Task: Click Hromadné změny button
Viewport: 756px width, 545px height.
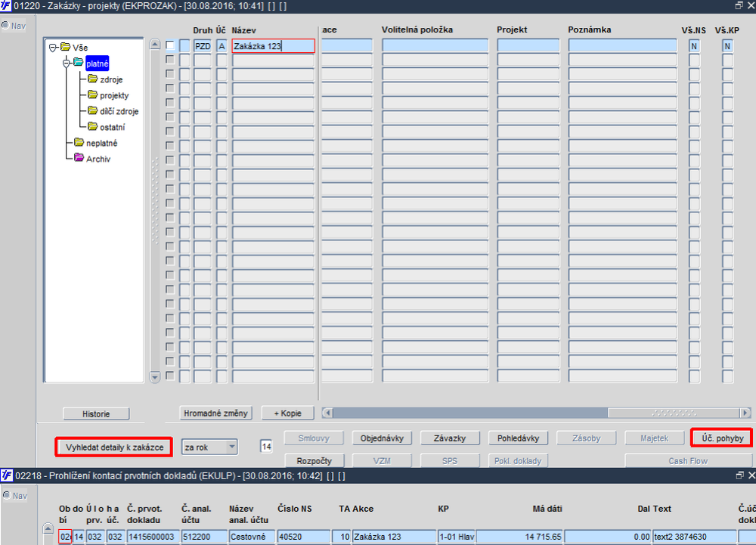Action: [x=215, y=413]
